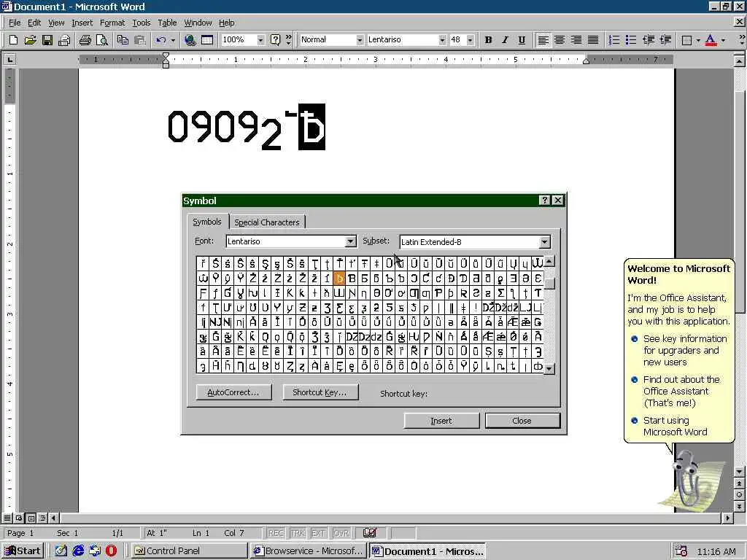Open the Format menu
Screen dimensions: 747x560
point(112,23)
